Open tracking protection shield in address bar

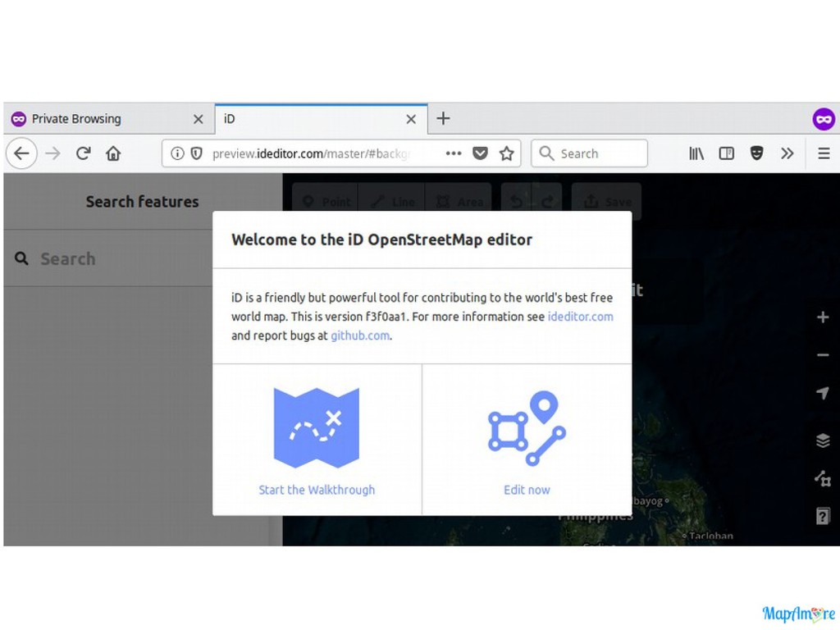tap(197, 153)
